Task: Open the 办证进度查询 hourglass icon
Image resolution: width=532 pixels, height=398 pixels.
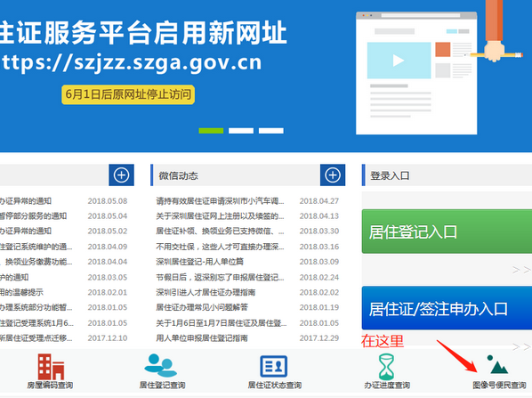Action: [386, 367]
